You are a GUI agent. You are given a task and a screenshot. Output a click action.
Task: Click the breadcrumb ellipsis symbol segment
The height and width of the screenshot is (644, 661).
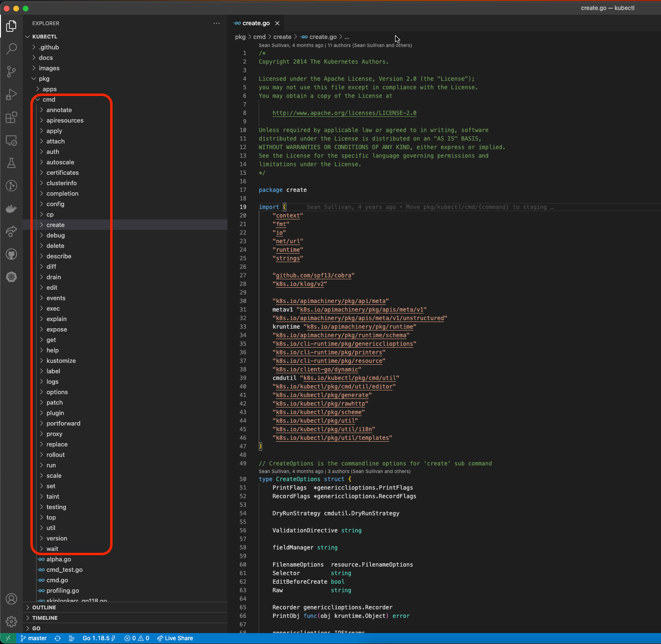pos(347,37)
